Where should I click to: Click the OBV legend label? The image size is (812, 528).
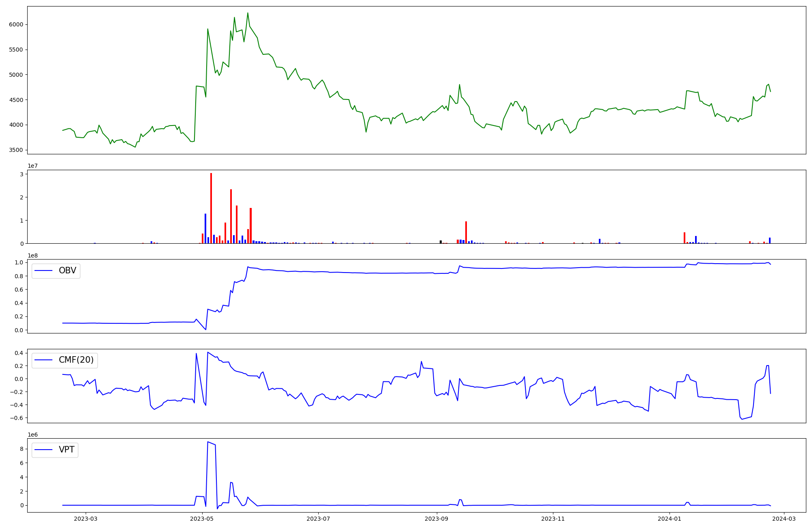point(67,270)
